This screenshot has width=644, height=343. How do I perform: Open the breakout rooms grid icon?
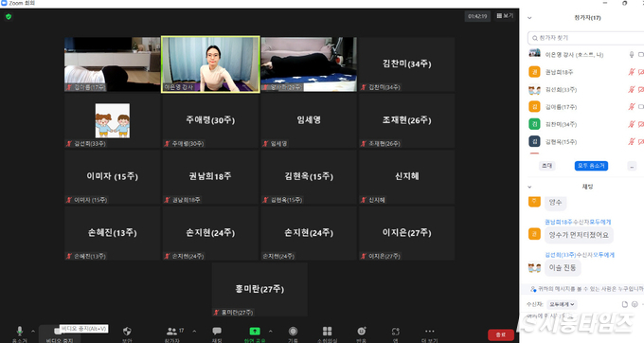click(x=327, y=331)
